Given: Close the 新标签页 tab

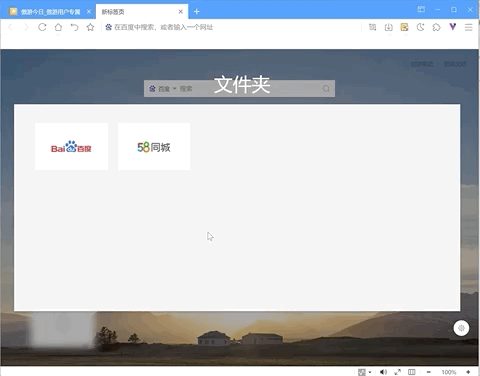Looking at the screenshot, I should point(181,12).
